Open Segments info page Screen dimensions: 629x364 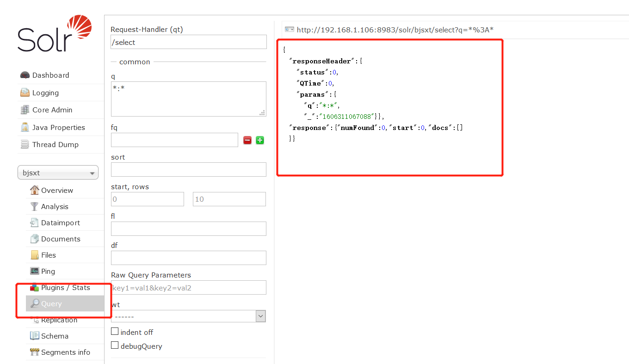pyautogui.click(x=66, y=352)
